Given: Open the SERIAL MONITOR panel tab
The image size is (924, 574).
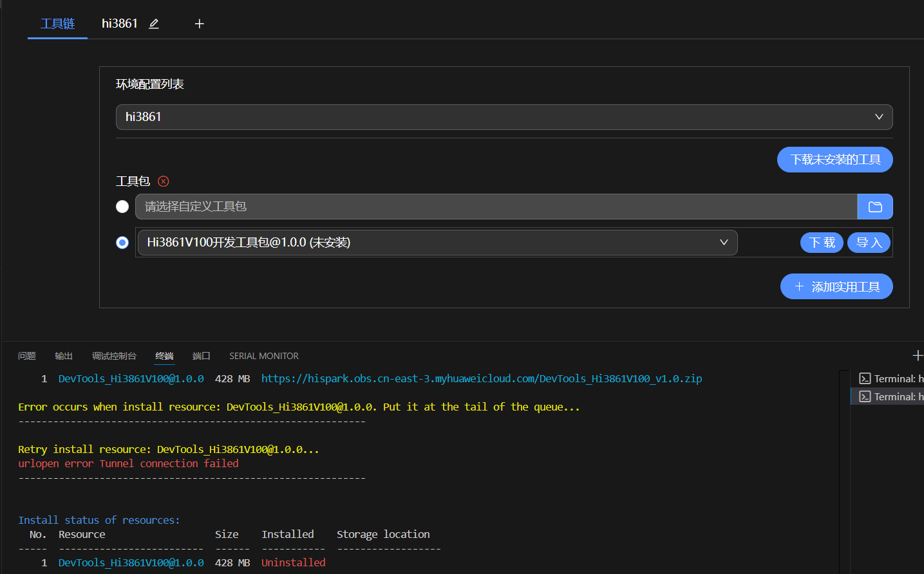Looking at the screenshot, I should 264,356.
